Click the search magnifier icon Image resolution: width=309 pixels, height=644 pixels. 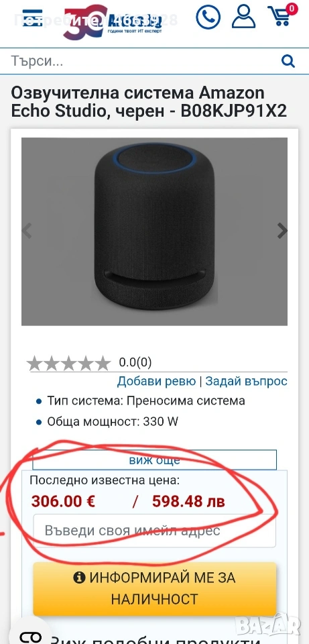pyautogui.click(x=288, y=62)
